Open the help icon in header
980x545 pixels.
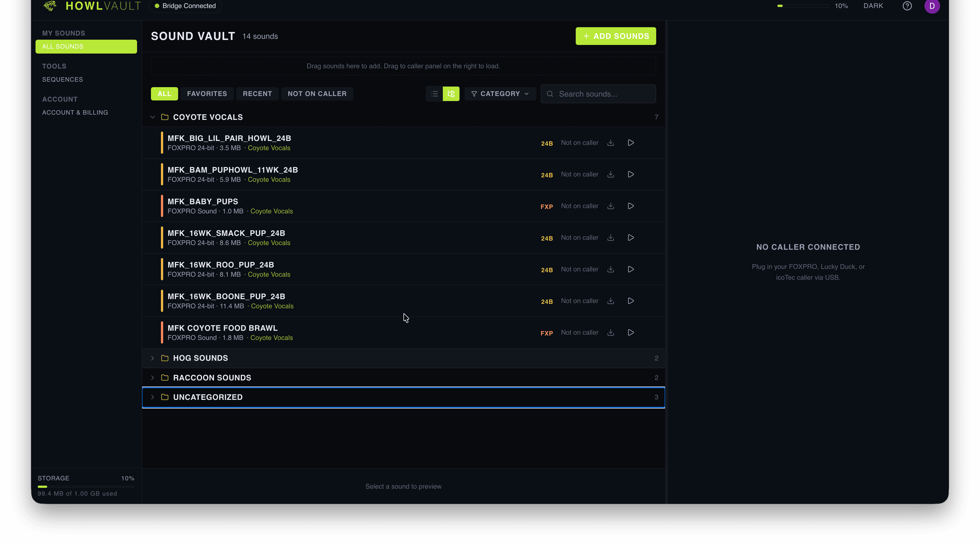click(x=907, y=6)
